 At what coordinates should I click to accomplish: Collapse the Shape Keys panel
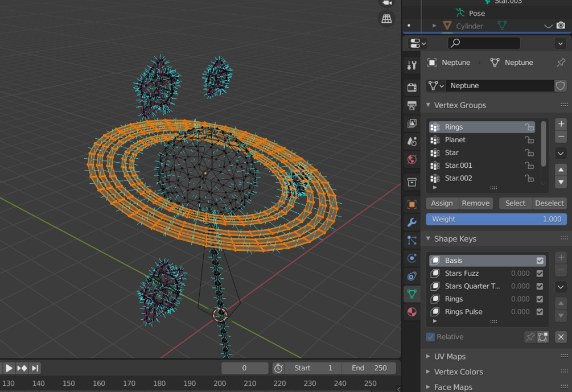428,238
